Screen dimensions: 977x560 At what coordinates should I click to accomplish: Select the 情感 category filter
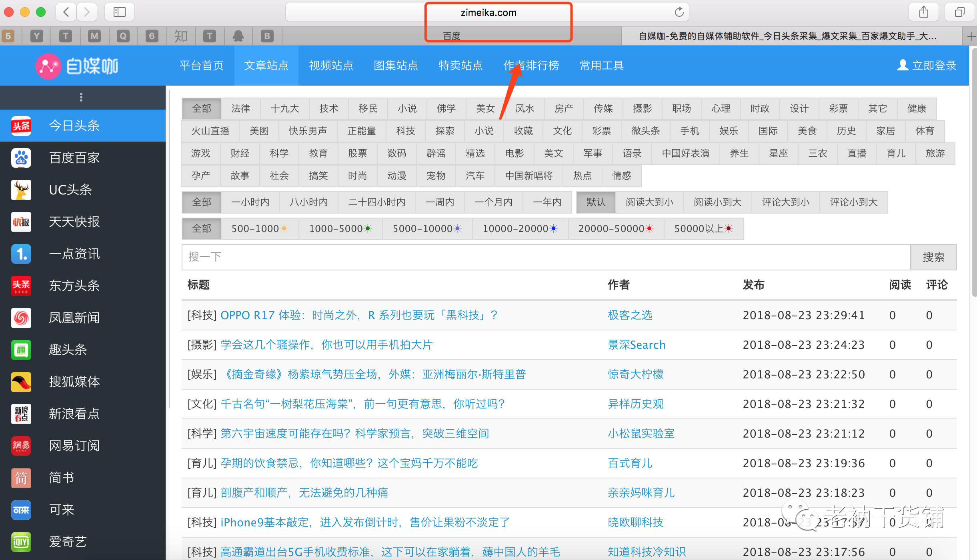coord(622,176)
